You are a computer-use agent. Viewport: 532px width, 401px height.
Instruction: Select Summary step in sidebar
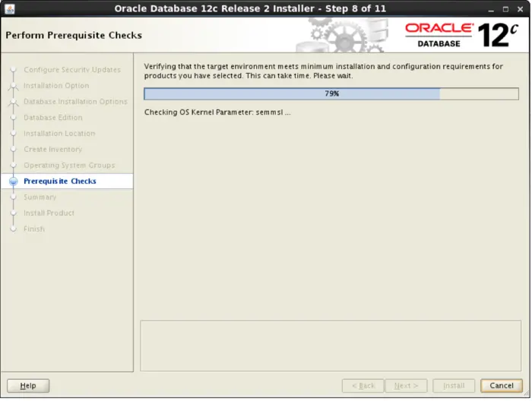[40, 197]
